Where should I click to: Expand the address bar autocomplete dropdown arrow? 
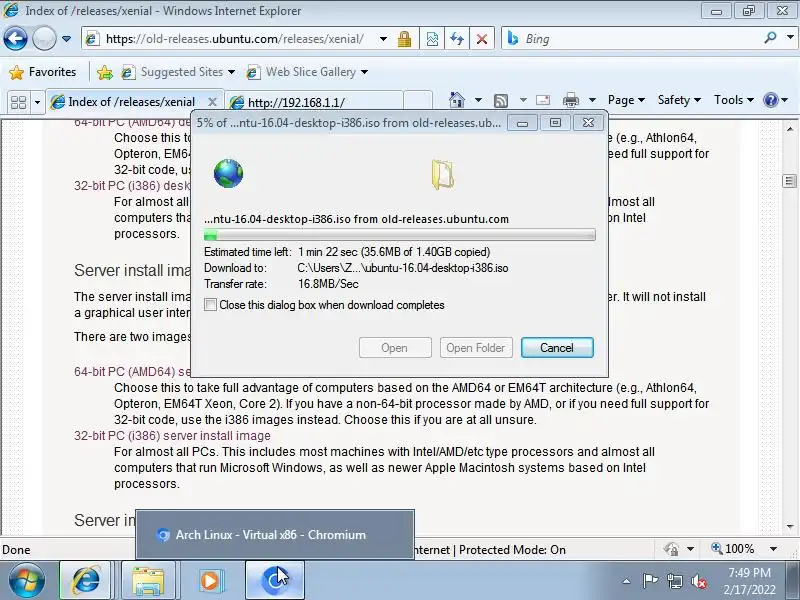[383, 39]
